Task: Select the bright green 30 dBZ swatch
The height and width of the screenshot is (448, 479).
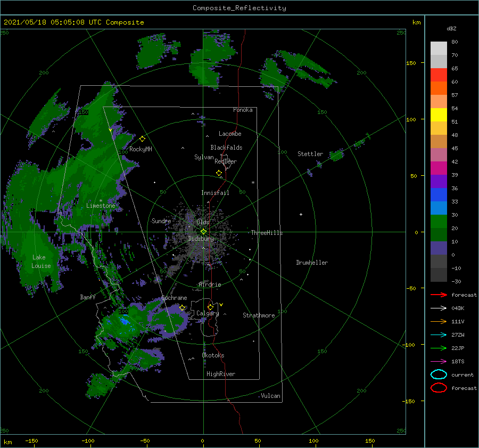Action: pyautogui.click(x=439, y=222)
